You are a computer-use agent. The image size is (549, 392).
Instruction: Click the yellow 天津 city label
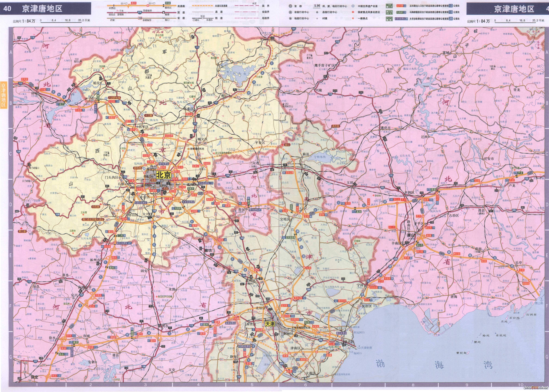pos(270,324)
